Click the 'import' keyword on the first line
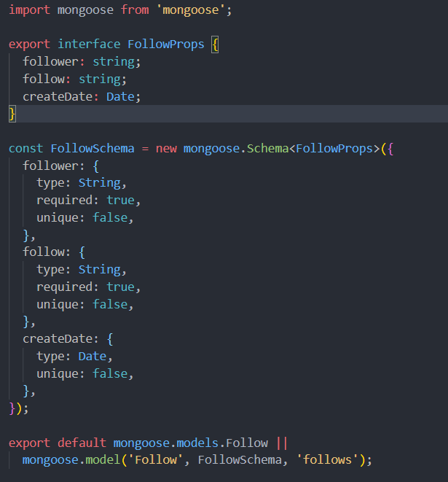 [29, 10]
